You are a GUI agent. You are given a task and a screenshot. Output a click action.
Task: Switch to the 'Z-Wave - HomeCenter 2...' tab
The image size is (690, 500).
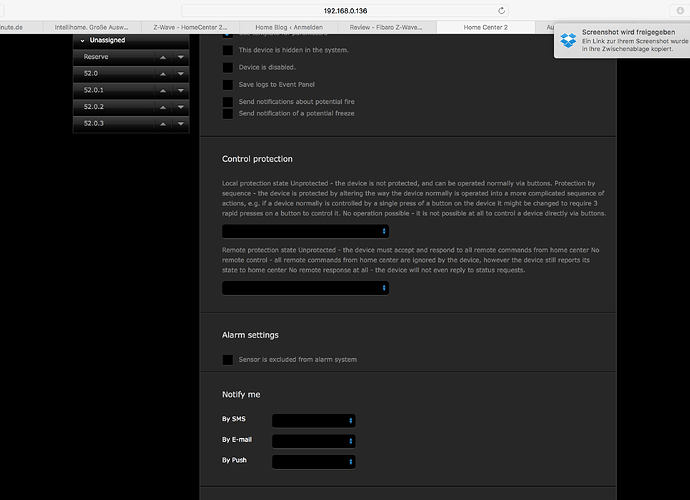click(x=190, y=27)
